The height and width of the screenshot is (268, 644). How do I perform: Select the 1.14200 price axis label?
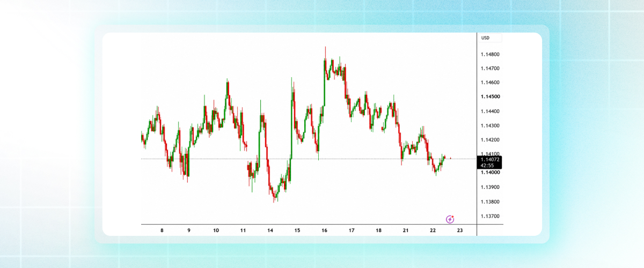[491, 140]
